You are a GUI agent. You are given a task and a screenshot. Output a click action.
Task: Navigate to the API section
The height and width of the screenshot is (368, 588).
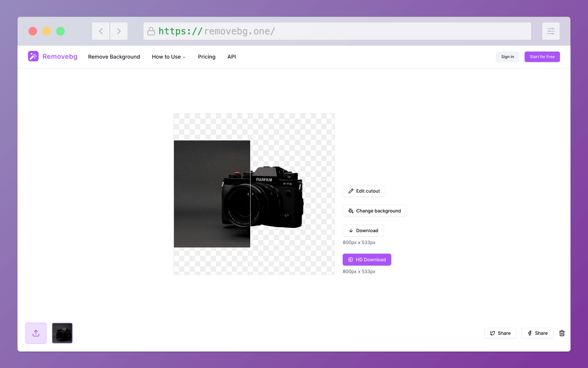click(232, 57)
